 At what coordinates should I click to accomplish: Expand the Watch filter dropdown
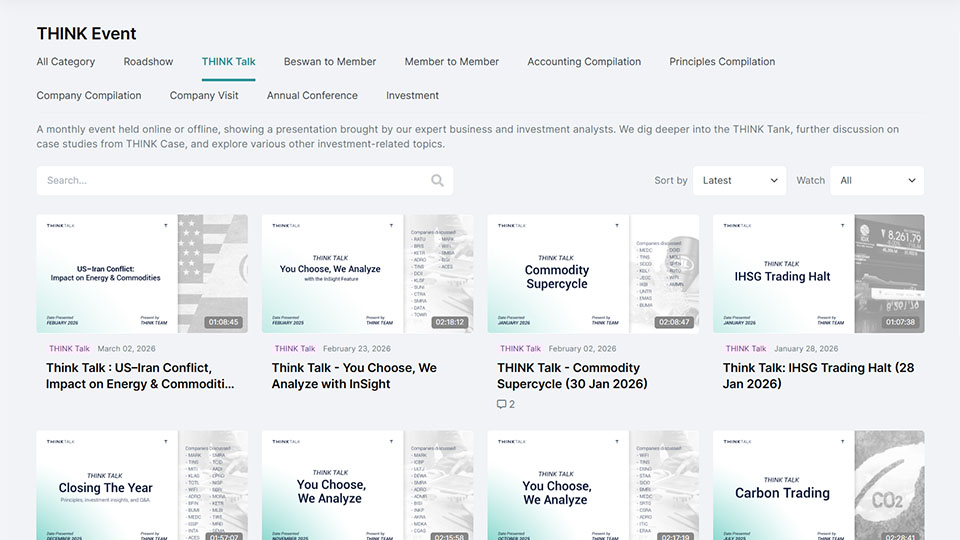[x=877, y=181]
